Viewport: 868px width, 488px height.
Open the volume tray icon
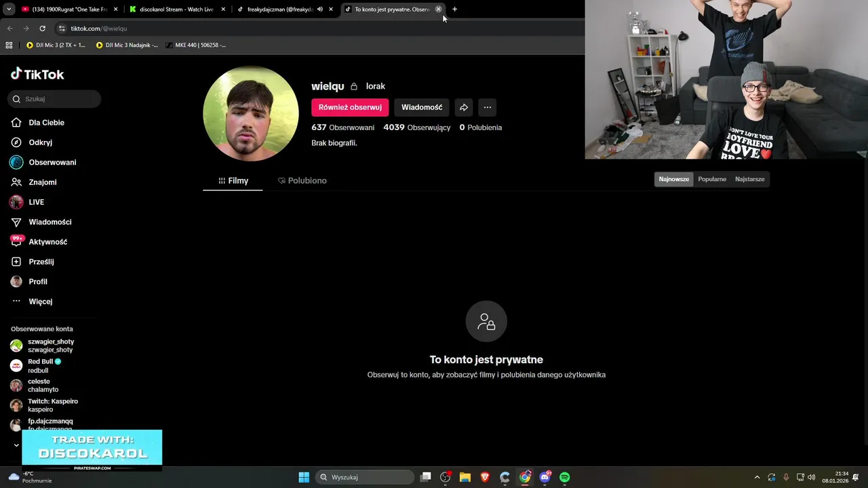tap(812, 477)
